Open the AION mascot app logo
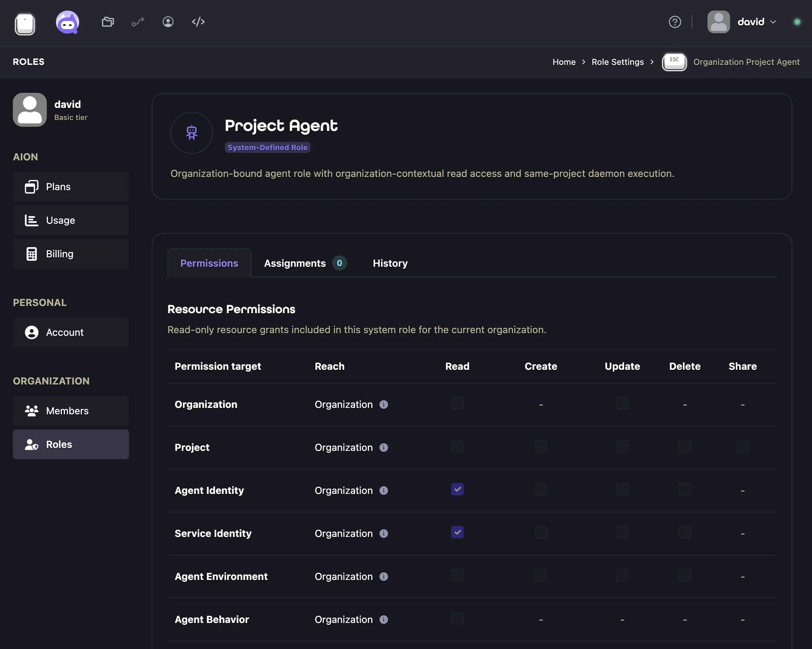 (68, 22)
